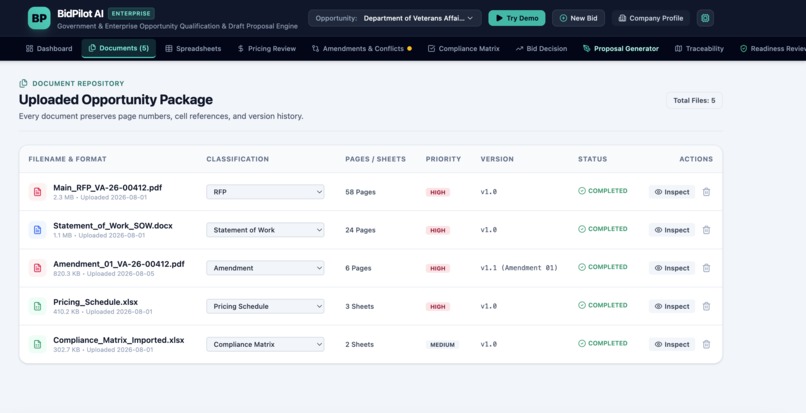
Task: Open the RFP classification dropdown
Action: [265, 192]
